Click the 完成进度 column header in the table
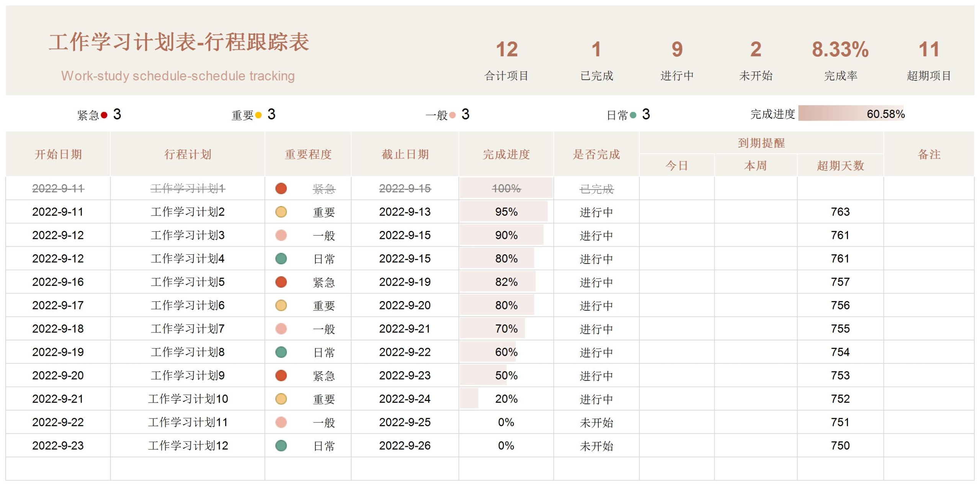The width and height of the screenshot is (980, 486). click(x=506, y=154)
